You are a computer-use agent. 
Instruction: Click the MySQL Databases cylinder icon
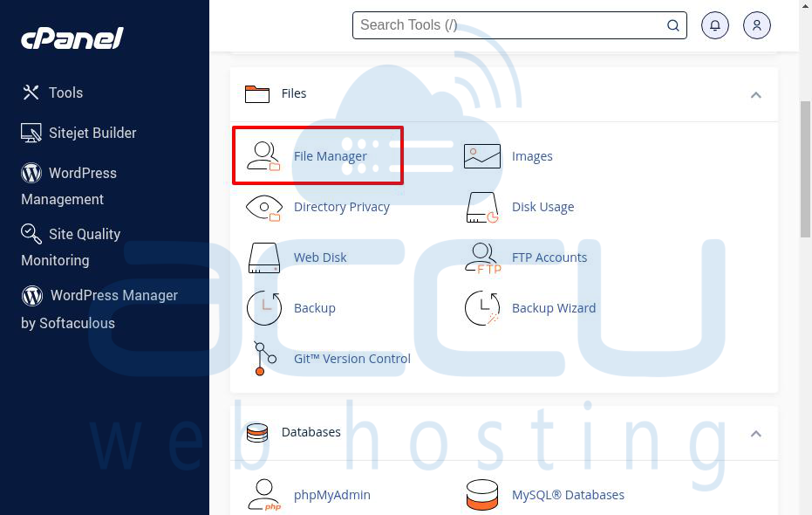pyautogui.click(x=482, y=495)
